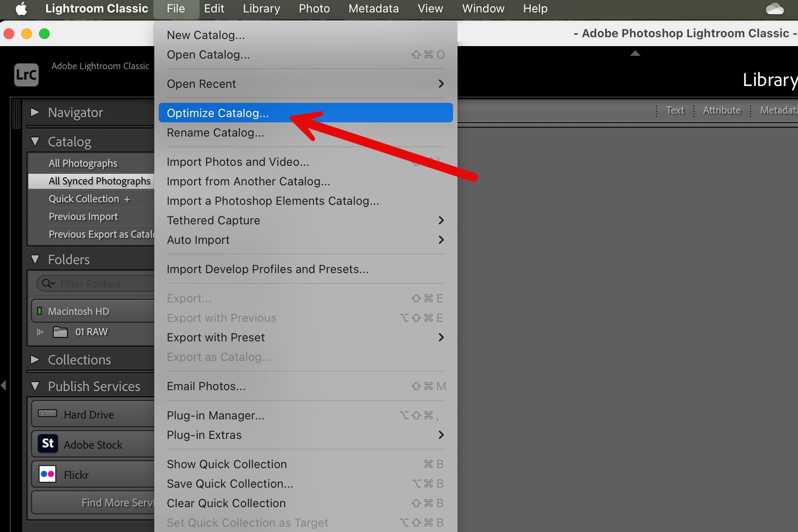The image size is (798, 532).
Task: Select Attribute in Library Filter bar
Action: point(722,110)
